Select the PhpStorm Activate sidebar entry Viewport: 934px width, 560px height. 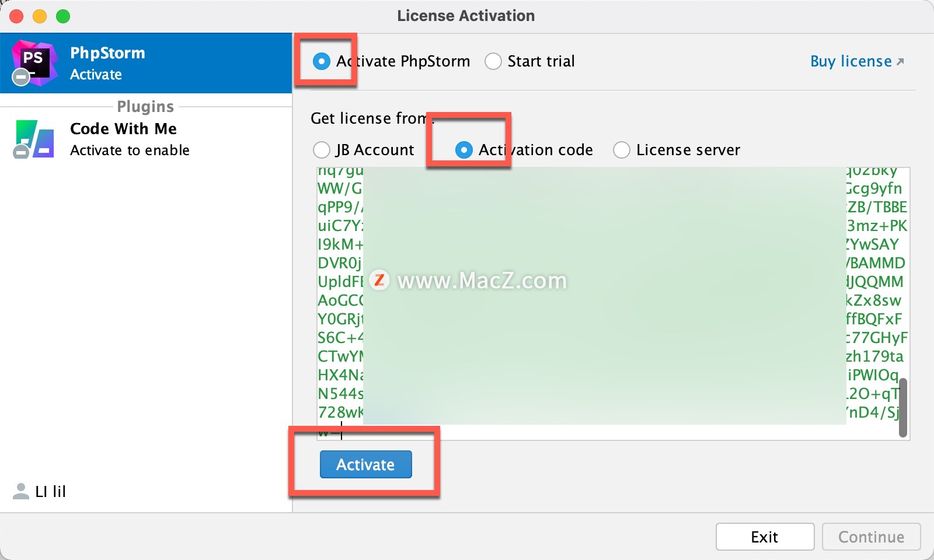tap(146, 63)
